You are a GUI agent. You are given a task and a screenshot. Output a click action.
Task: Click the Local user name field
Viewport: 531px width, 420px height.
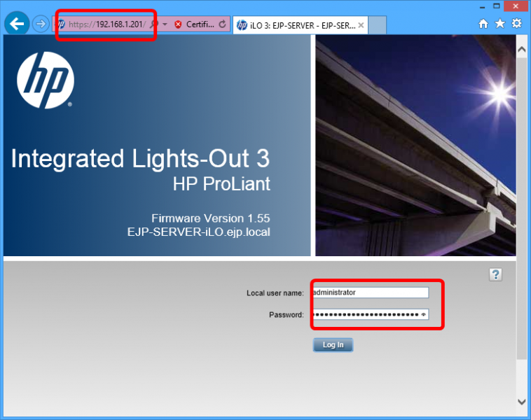coord(371,293)
